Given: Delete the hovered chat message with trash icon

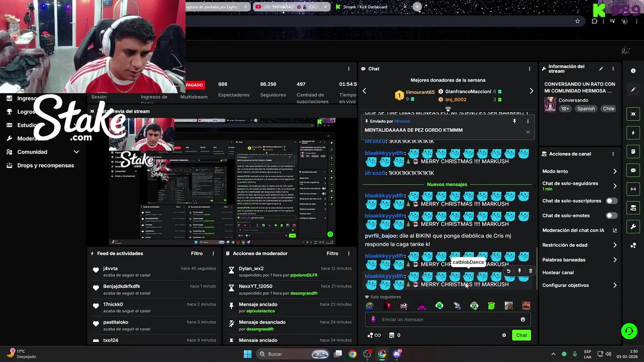Looking at the screenshot, I should coord(530,271).
